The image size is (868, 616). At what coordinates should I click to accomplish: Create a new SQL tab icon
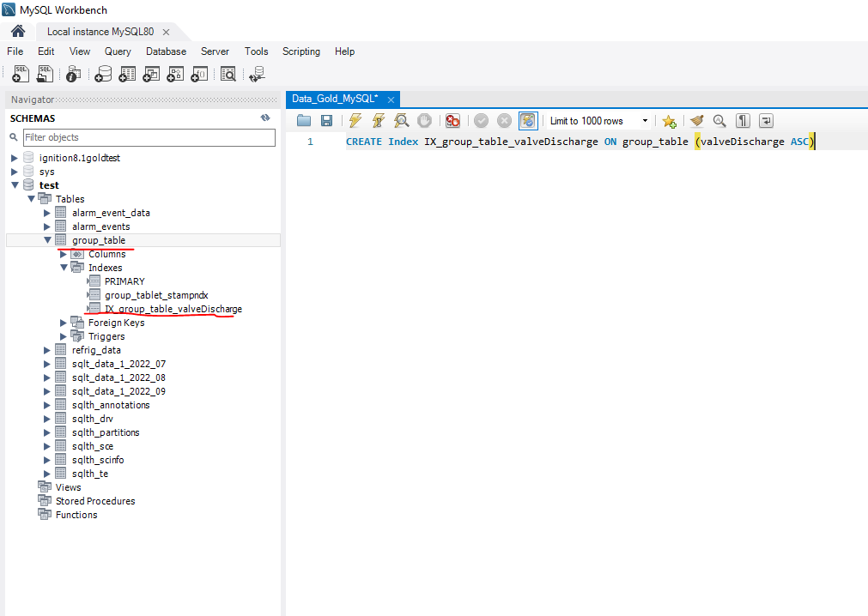[21, 74]
